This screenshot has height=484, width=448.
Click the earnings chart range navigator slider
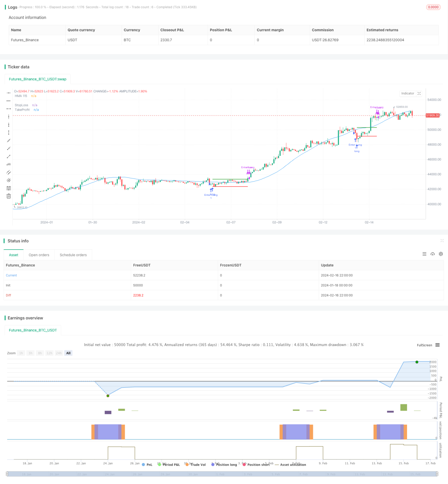click(222, 474)
